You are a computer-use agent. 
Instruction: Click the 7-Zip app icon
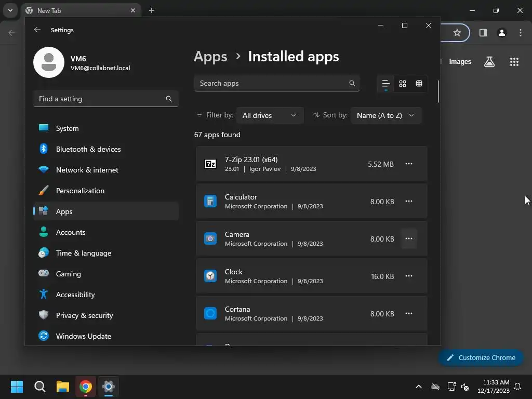(x=210, y=164)
